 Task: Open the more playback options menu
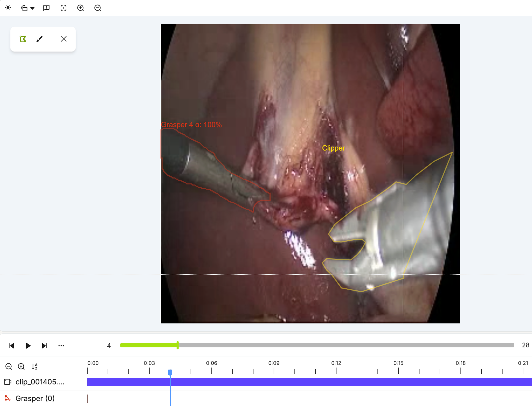click(61, 346)
